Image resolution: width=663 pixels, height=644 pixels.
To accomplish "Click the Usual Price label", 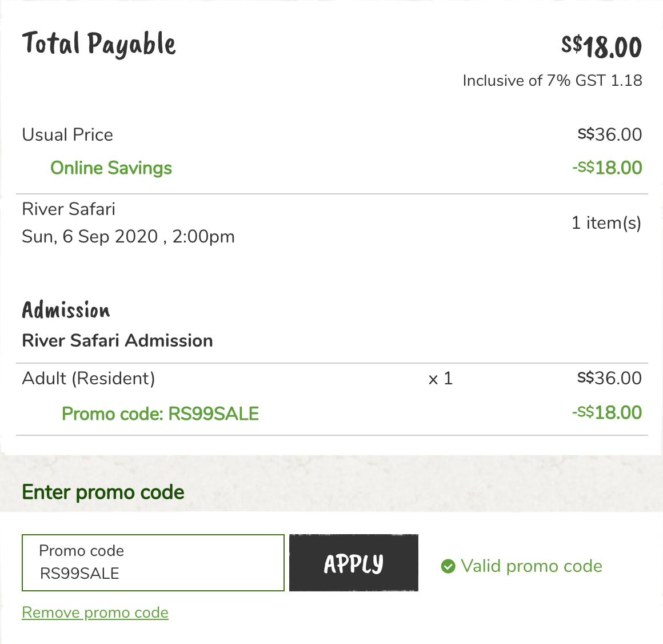I will [x=67, y=135].
